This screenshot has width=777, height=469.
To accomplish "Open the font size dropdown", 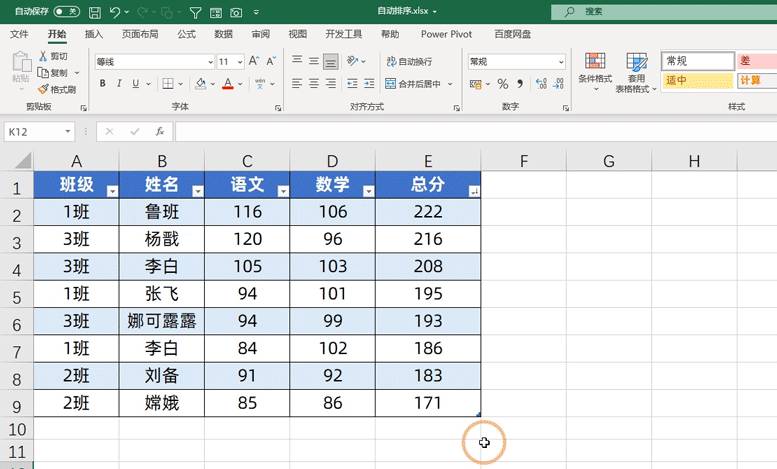I will pyautogui.click(x=240, y=62).
